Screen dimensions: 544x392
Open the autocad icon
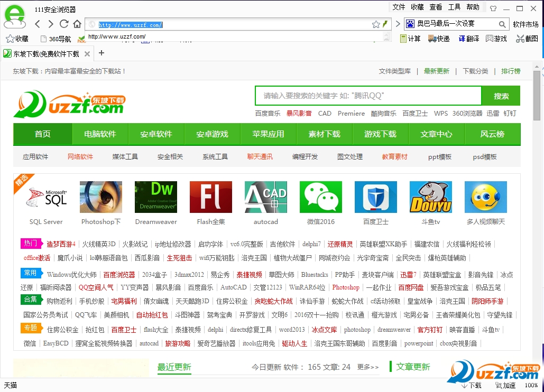[x=266, y=197]
